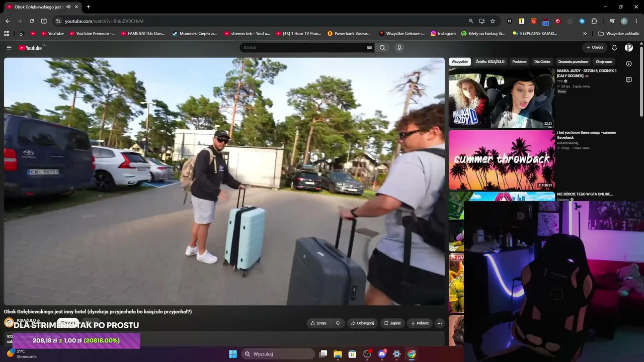Go to the YouTube home logo
Image resolution: width=644 pixels, height=362 pixels.
30,48
